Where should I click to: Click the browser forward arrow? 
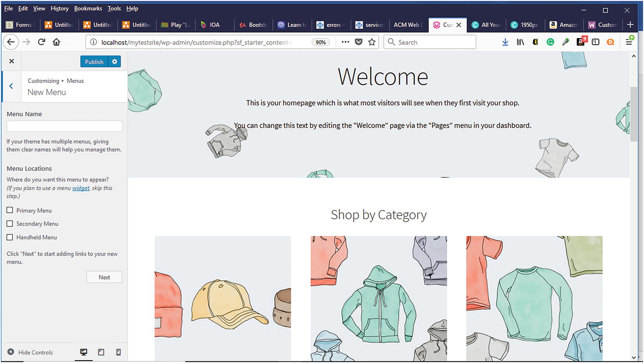pyautogui.click(x=26, y=42)
